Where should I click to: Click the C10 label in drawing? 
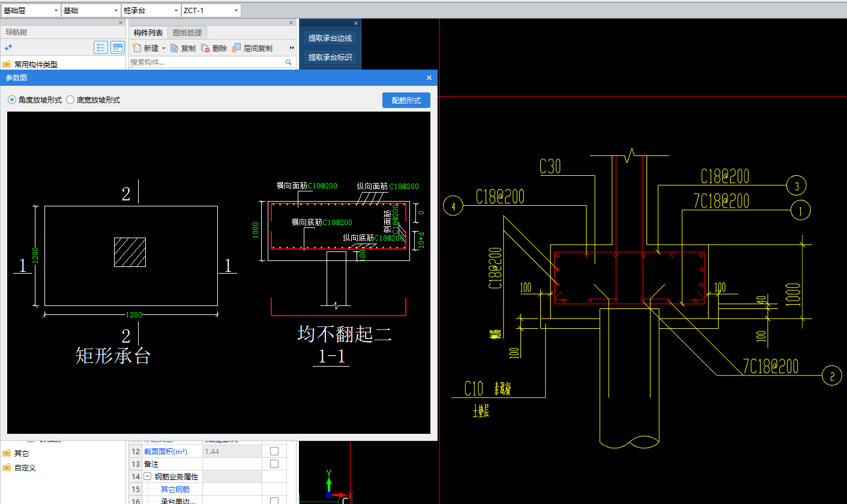(x=474, y=389)
